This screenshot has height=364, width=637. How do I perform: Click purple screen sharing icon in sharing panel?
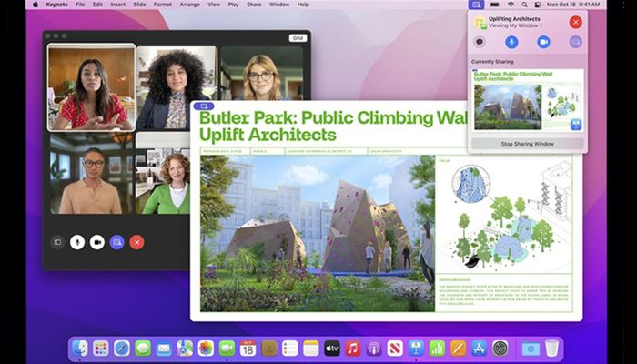pyautogui.click(x=575, y=42)
